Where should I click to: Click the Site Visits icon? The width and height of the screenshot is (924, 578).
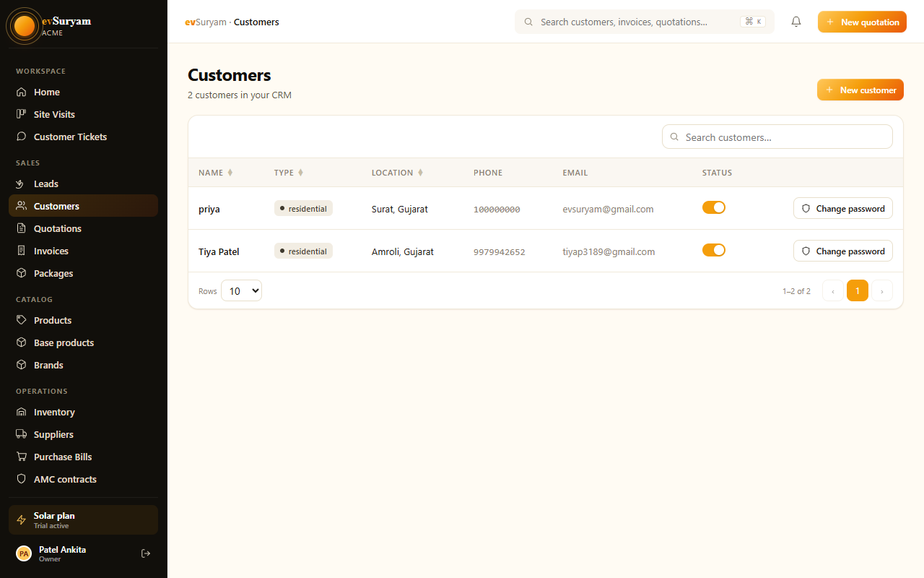pyautogui.click(x=22, y=114)
